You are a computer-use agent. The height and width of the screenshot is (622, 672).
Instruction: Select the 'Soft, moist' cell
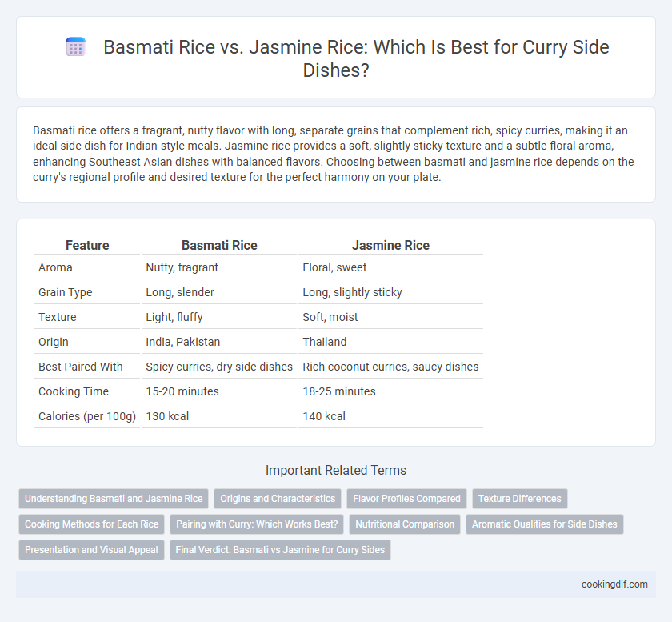390,317
